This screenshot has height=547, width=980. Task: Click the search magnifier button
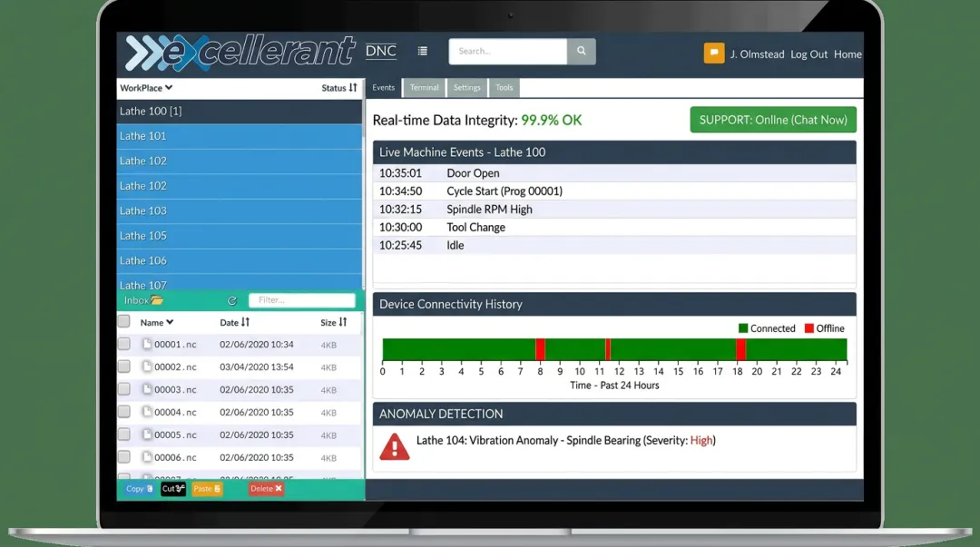(582, 52)
